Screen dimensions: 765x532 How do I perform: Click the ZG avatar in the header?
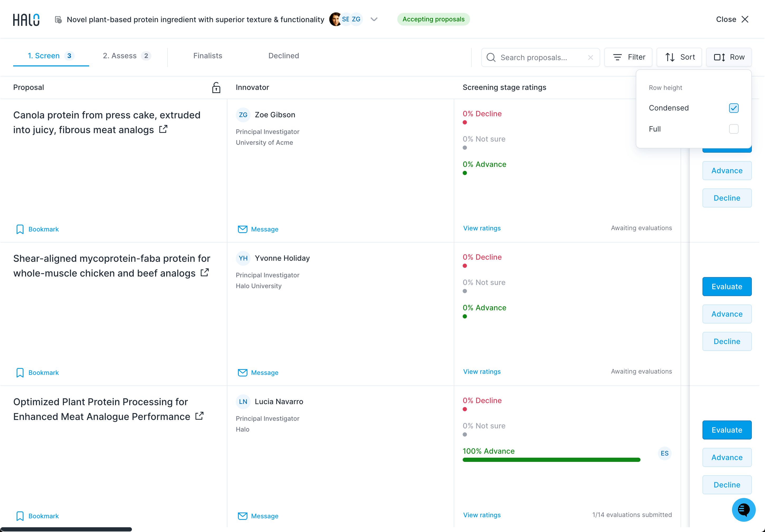pyautogui.click(x=356, y=19)
